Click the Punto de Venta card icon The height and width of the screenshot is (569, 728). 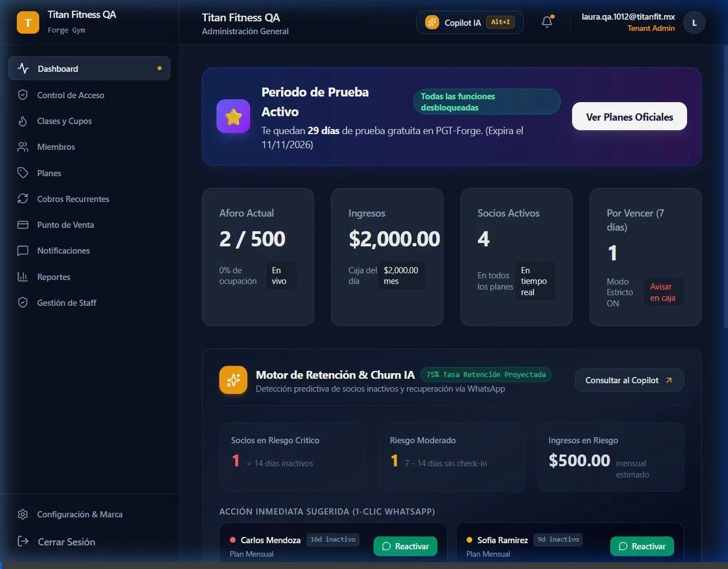tap(23, 224)
